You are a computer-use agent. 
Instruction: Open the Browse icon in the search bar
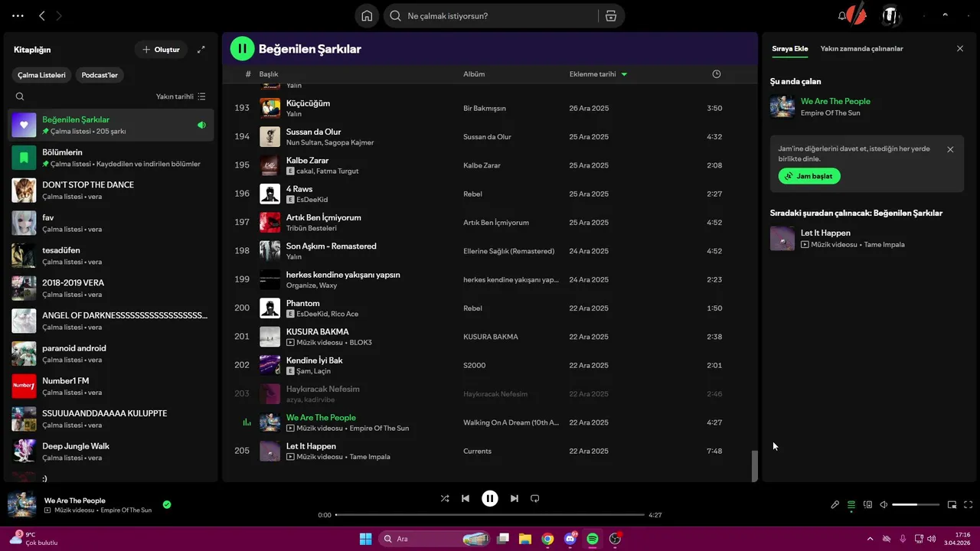(610, 16)
